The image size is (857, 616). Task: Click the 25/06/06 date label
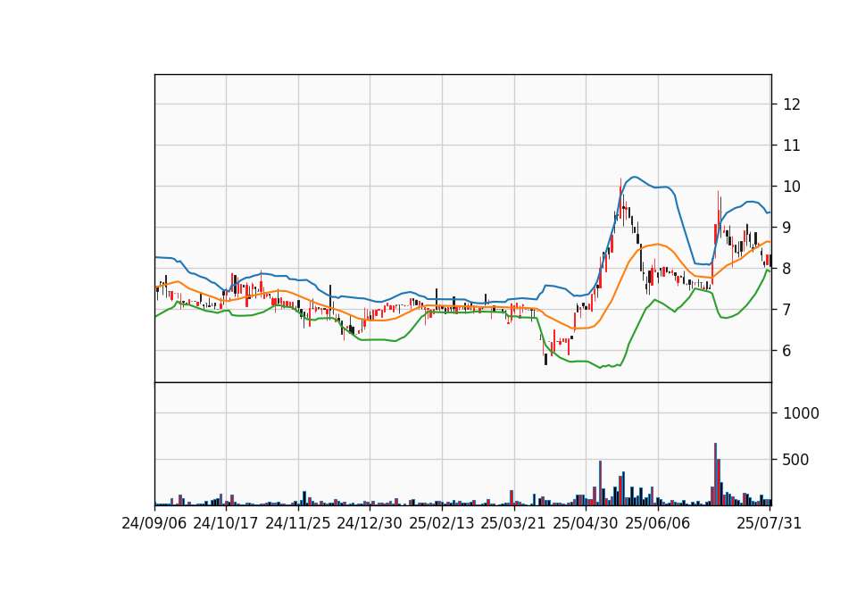(658, 523)
